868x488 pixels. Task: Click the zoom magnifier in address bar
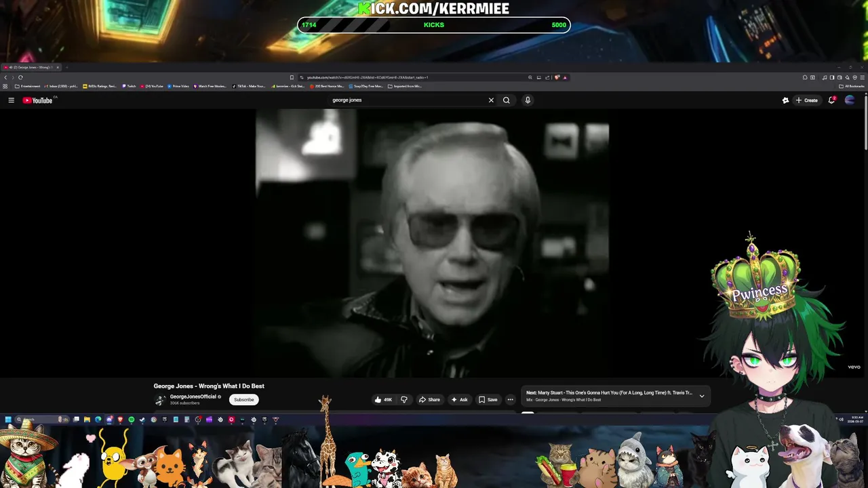530,77
